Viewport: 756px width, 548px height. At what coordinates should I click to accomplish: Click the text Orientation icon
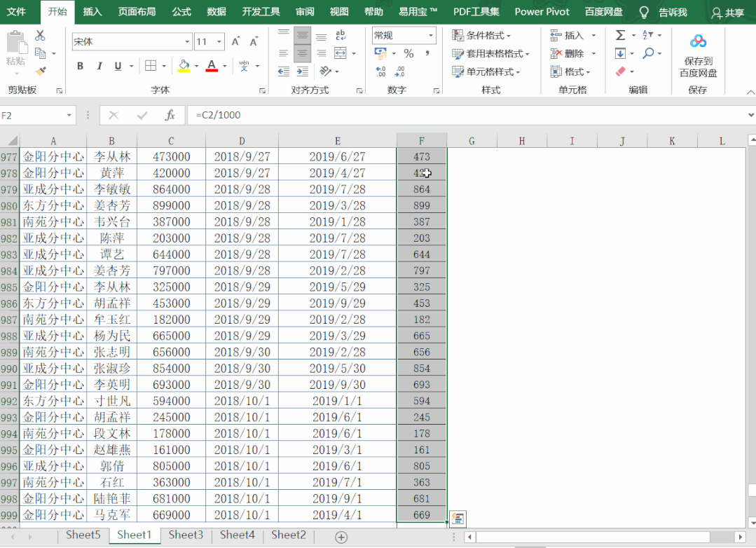click(325, 71)
